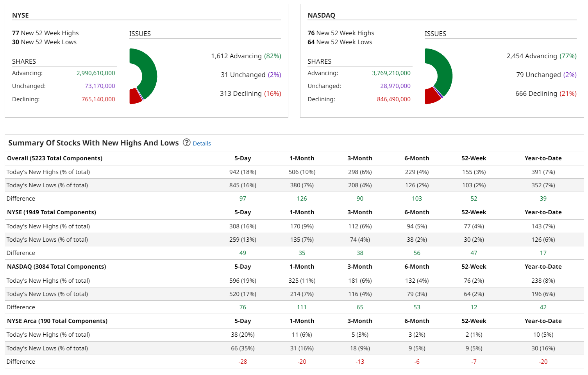Viewport: 588px width, 375px height.
Task: Click Overall 1-Month difference value 126
Action: click(x=302, y=199)
